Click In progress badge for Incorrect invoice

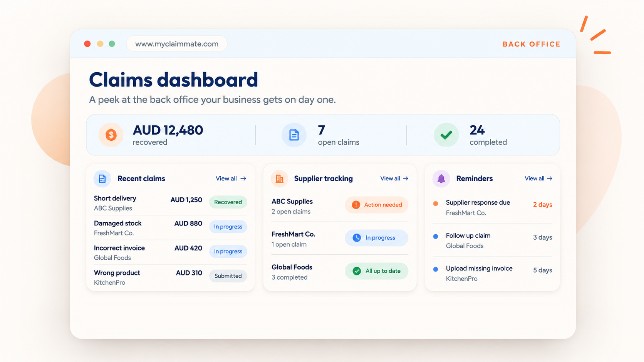coord(228,251)
